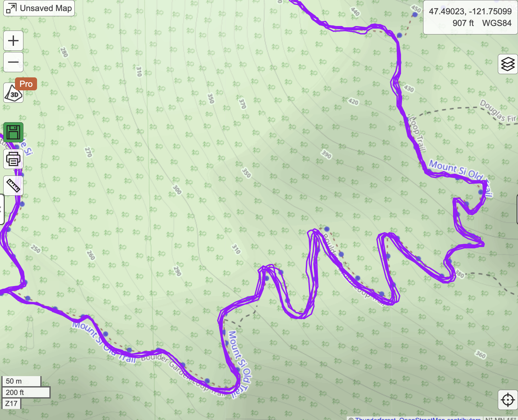The image size is (518, 420).
Task: Click the coordinates and elevation readout
Action: 470,17
